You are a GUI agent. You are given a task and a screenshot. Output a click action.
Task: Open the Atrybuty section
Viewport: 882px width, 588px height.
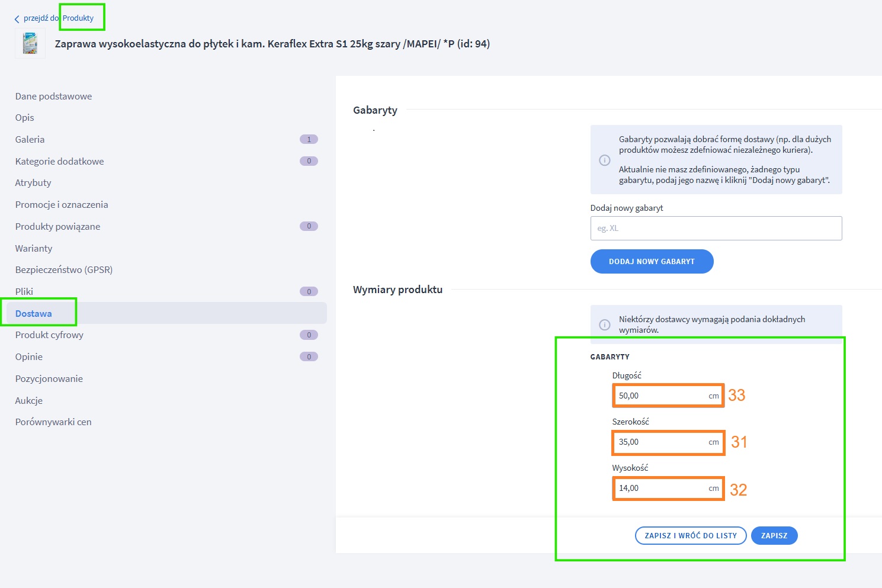33,182
